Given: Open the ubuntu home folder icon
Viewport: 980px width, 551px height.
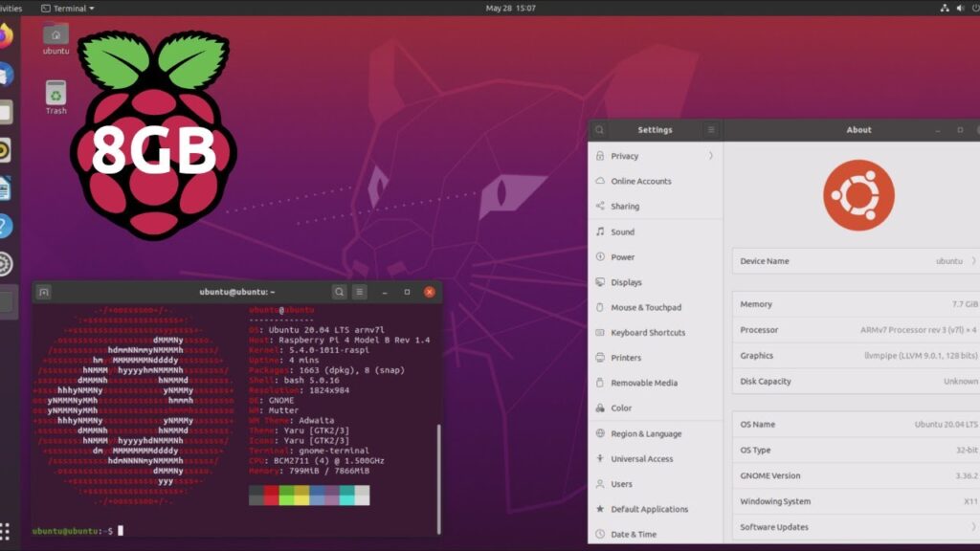Looking at the screenshot, I should [56, 36].
